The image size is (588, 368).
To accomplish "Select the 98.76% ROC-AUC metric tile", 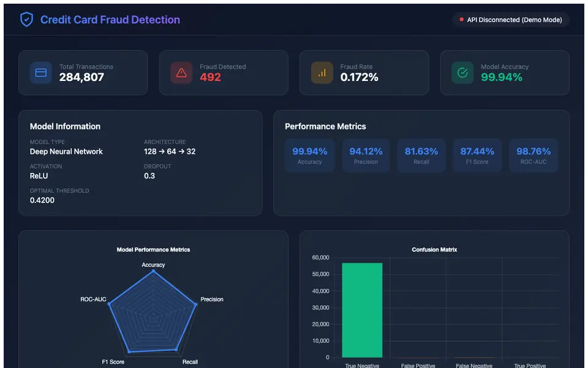I will tap(533, 155).
